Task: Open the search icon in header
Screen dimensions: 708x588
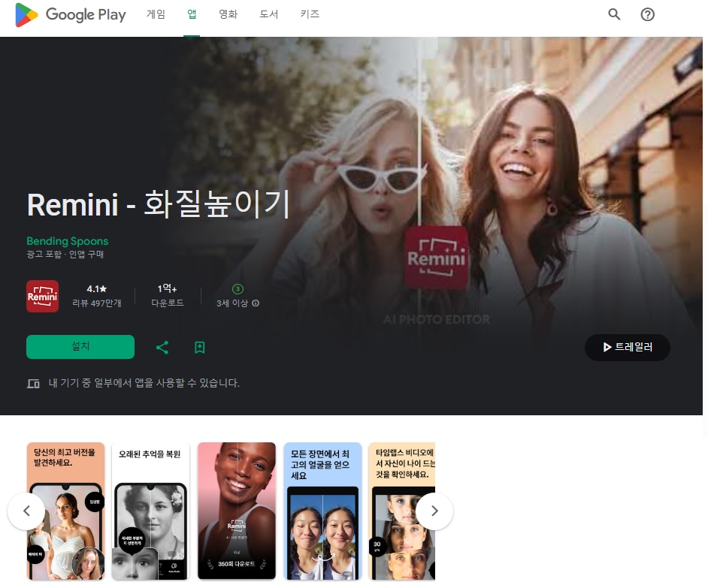Action: tap(614, 14)
